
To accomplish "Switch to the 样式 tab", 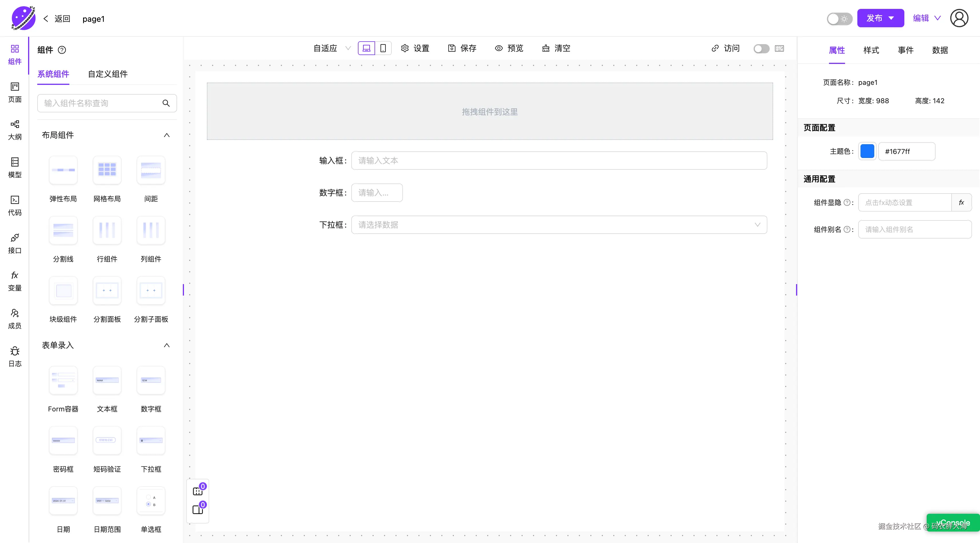I will (x=871, y=50).
